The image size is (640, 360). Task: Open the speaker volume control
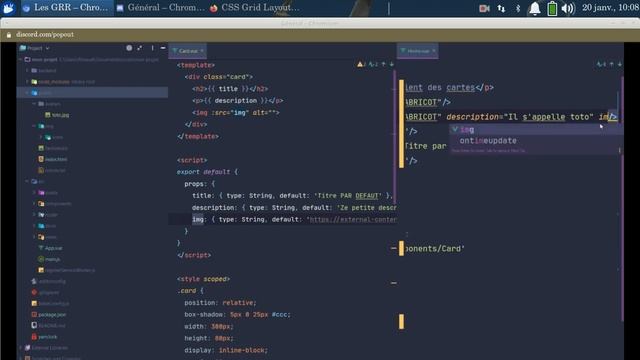coord(568,8)
